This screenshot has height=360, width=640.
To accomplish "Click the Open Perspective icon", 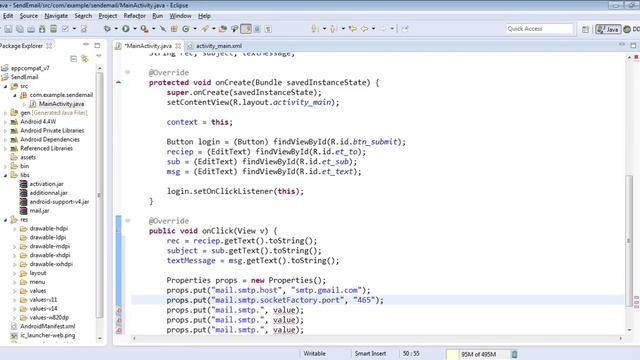I will pyautogui.click(x=585, y=29).
